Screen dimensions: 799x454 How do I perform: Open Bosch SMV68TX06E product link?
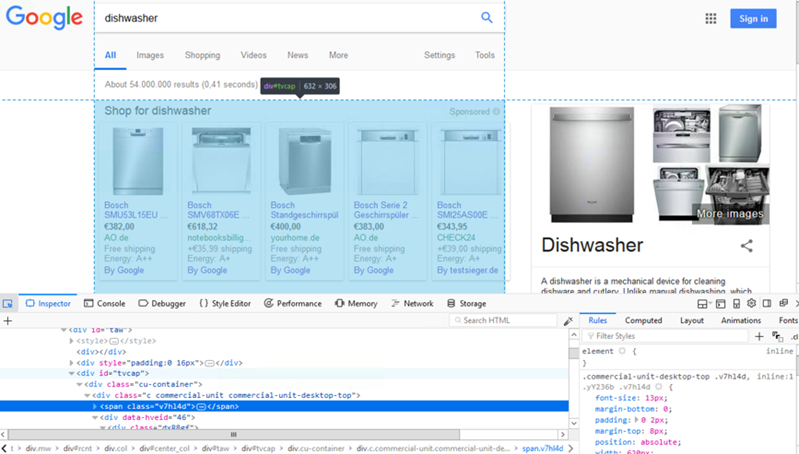219,210
